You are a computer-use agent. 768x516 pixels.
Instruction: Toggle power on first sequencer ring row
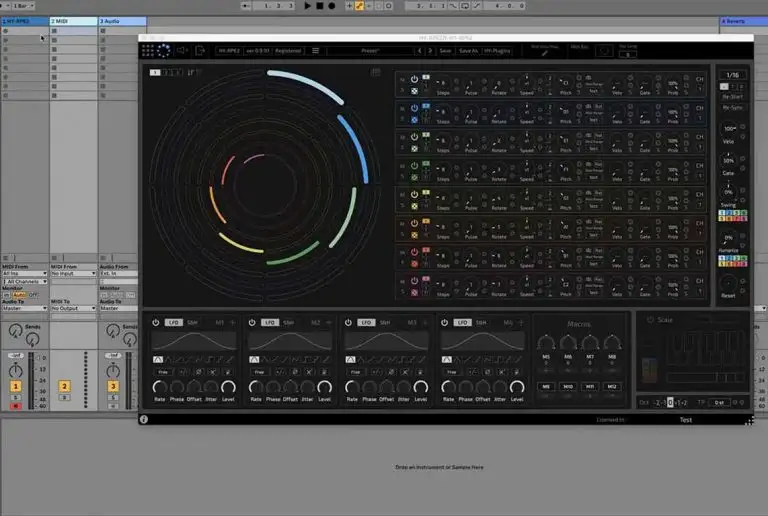point(414,79)
